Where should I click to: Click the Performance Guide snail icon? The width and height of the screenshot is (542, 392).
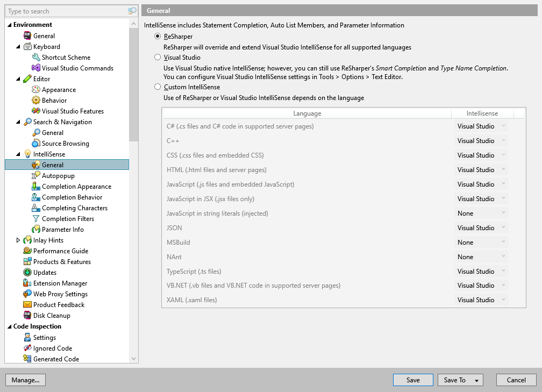(x=27, y=251)
